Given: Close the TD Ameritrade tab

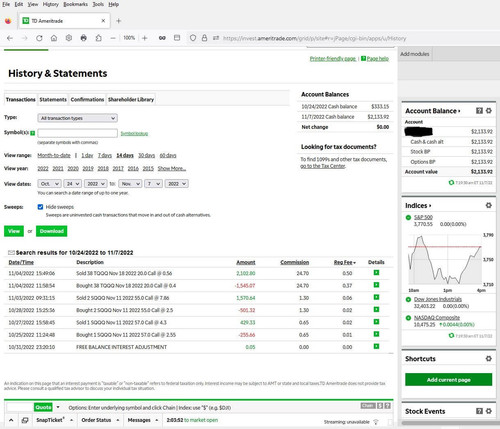Looking at the screenshot, I should [x=103, y=21].
